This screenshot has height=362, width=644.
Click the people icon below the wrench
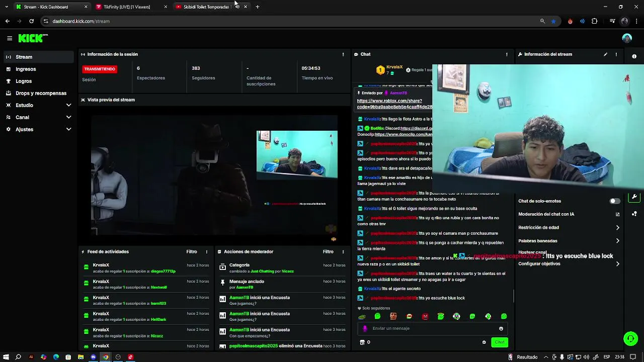(x=634, y=214)
